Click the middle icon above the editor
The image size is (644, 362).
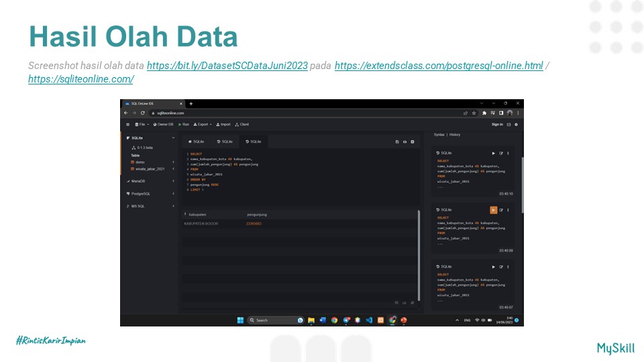(x=405, y=142)
